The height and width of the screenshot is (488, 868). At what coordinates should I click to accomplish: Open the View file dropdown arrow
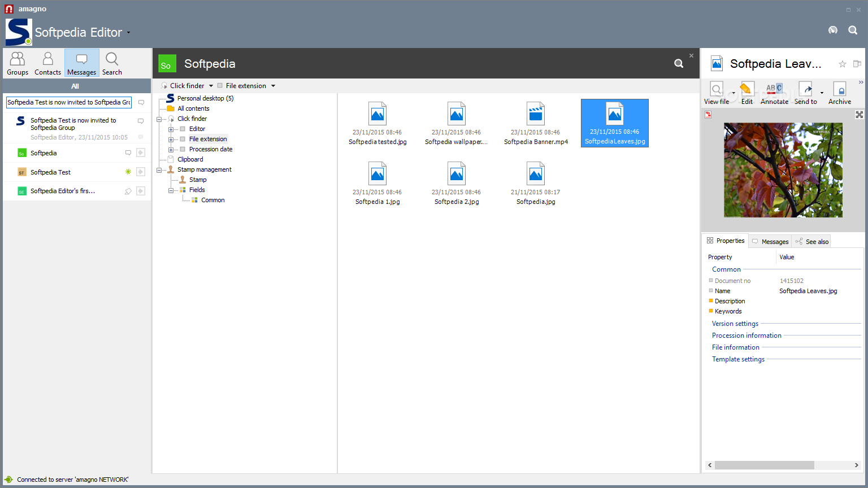pos(734,93)
